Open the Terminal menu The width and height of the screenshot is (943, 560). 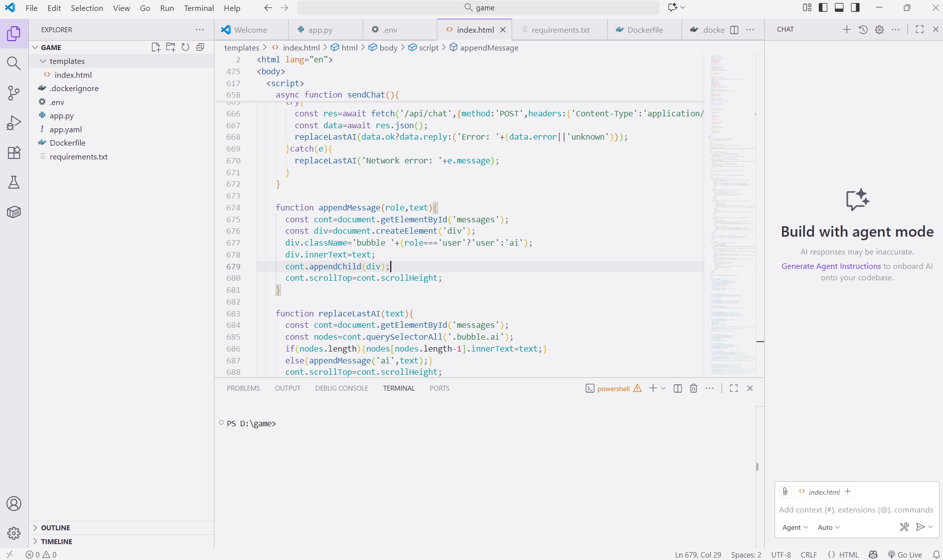[199, 8]
